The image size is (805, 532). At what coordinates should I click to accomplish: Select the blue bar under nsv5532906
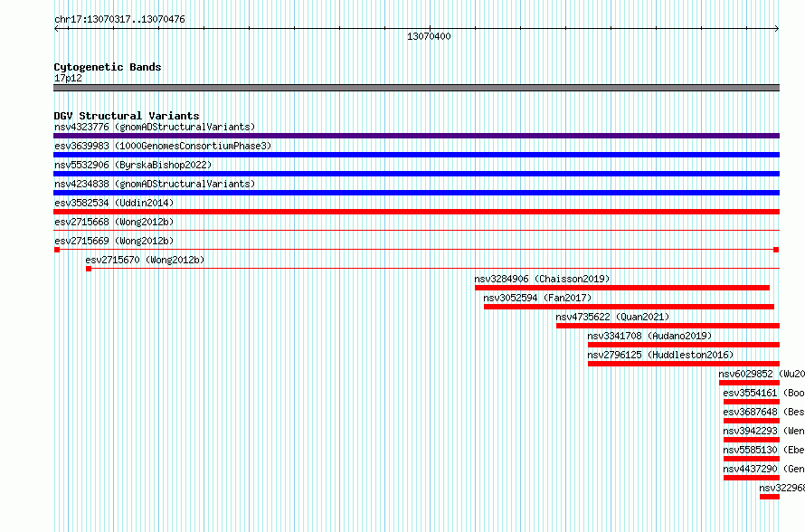[x=416, y=174]
